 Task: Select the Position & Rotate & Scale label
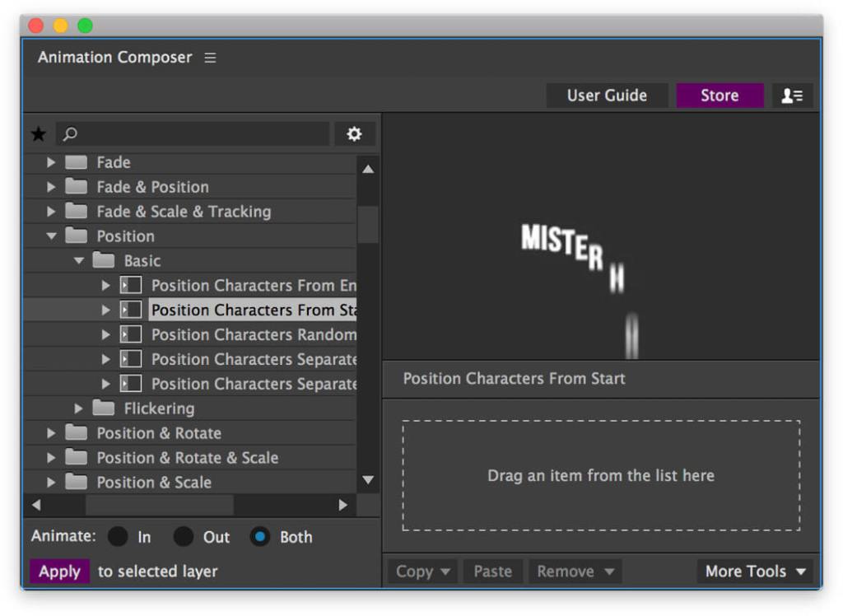(x=188, y=458)
